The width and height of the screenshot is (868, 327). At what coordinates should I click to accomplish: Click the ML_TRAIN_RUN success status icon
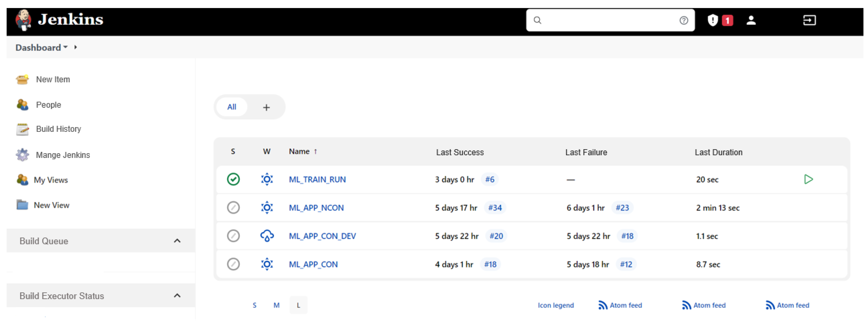click(233, 179)
